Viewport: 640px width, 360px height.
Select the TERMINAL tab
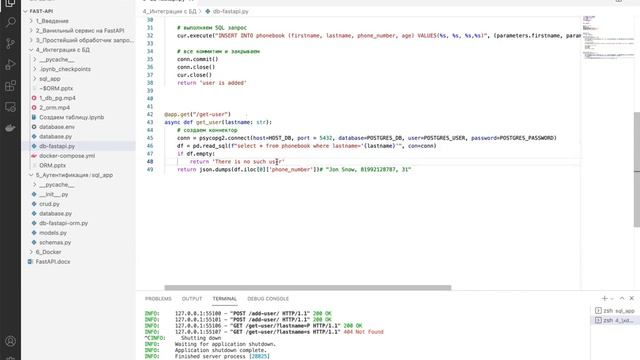click(224, 299)
